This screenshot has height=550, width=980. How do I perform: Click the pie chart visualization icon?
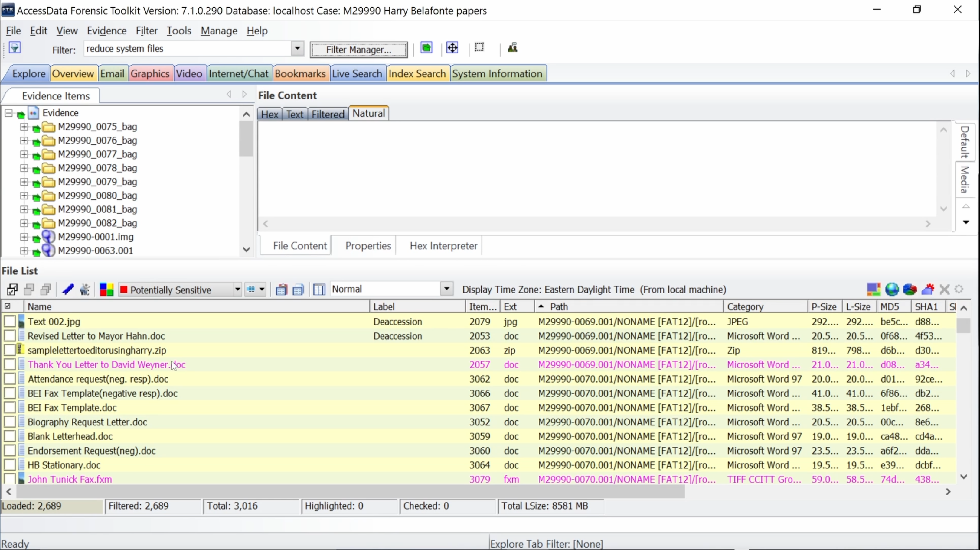(910, 290)
